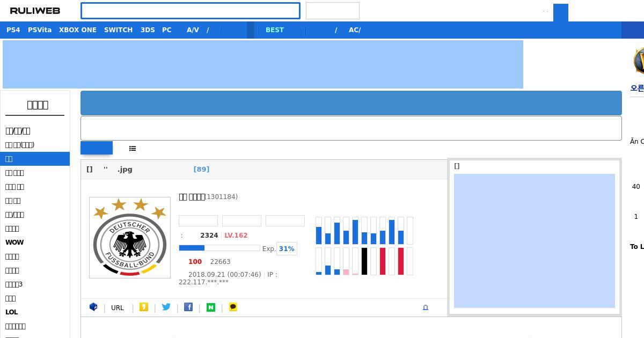
Task: Focus the top search input field
Action: click(191, 11)
